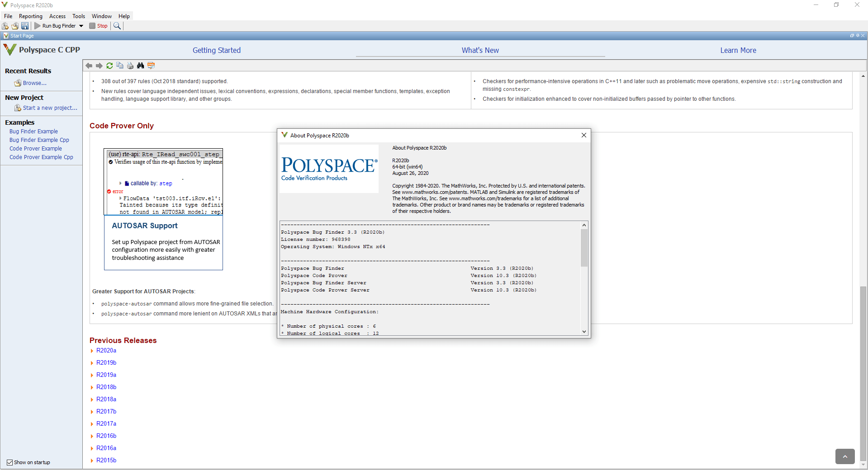
Task: Click the browser Forward arrow icon
Action: pyautogui.click(x=99, y=66)
